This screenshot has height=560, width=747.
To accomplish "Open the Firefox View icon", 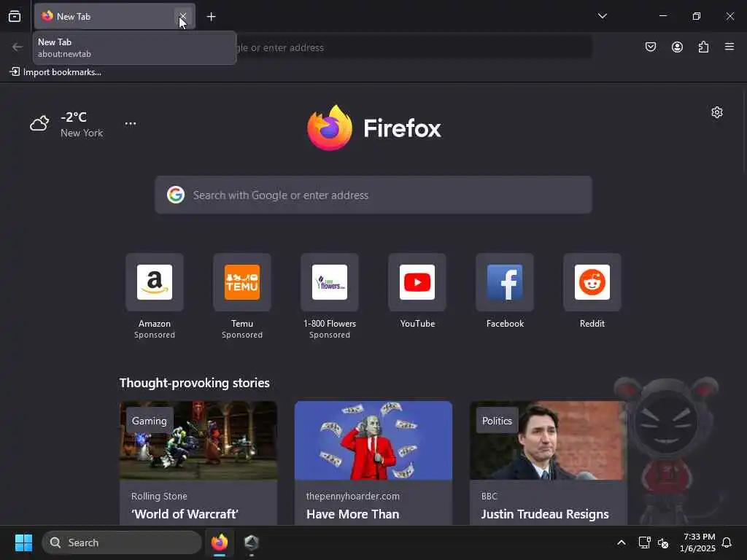I will click(x=15, y=17).
